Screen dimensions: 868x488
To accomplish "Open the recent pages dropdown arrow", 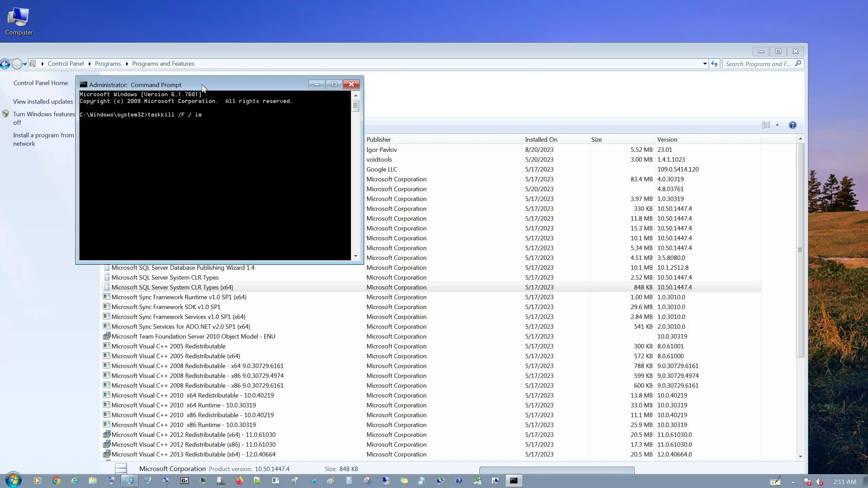I will click(25, 64).
